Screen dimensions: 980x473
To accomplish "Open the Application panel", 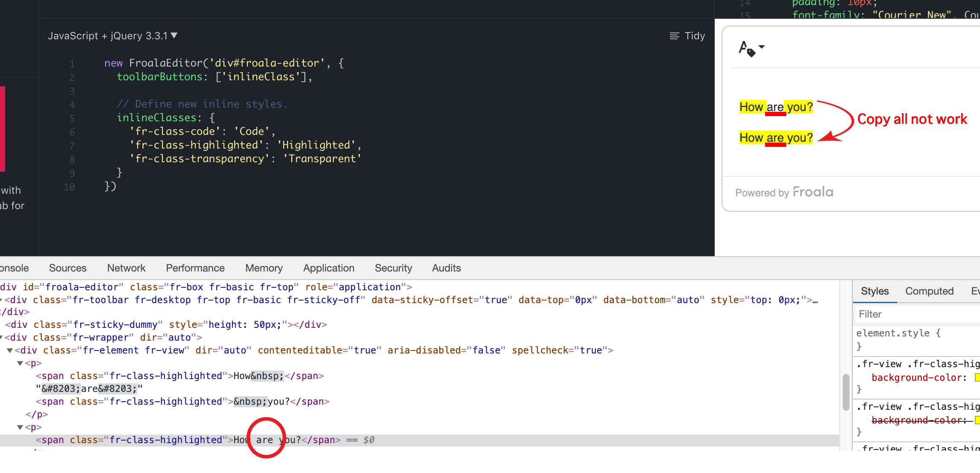I will point(328,268).
